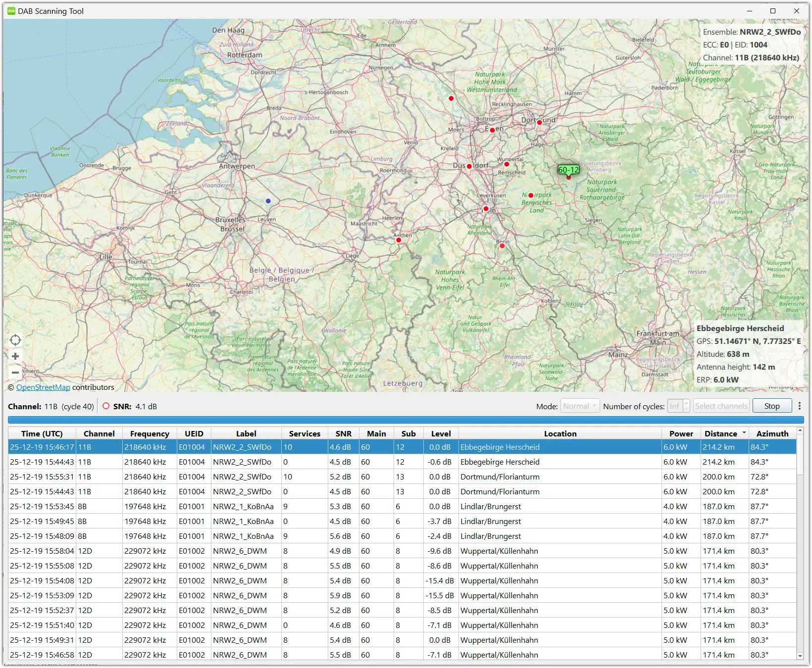The image size is (812, 668).
Task: Zoom in the map with plus icon
Action: coord(15,356)
